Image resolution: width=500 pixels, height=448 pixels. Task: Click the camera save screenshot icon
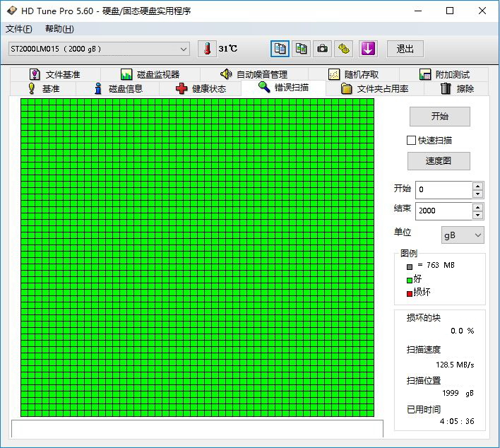tap(323, 49)
